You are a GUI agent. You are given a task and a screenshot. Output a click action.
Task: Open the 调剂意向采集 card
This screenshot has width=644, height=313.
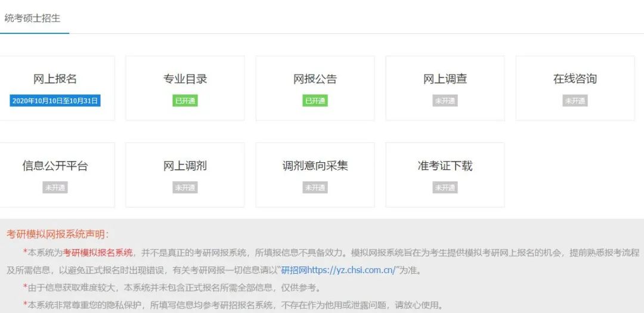pyautogui.click(x=315, y=166)
